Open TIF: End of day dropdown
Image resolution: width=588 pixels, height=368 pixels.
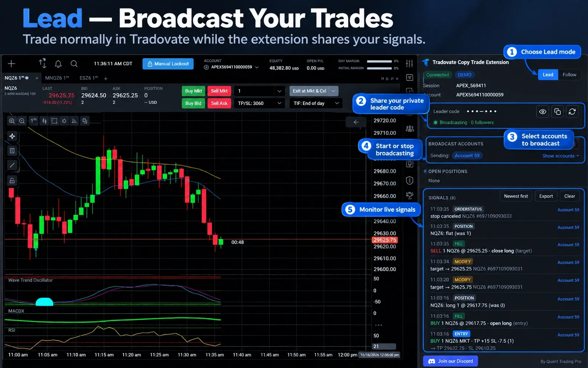[316, 103]
